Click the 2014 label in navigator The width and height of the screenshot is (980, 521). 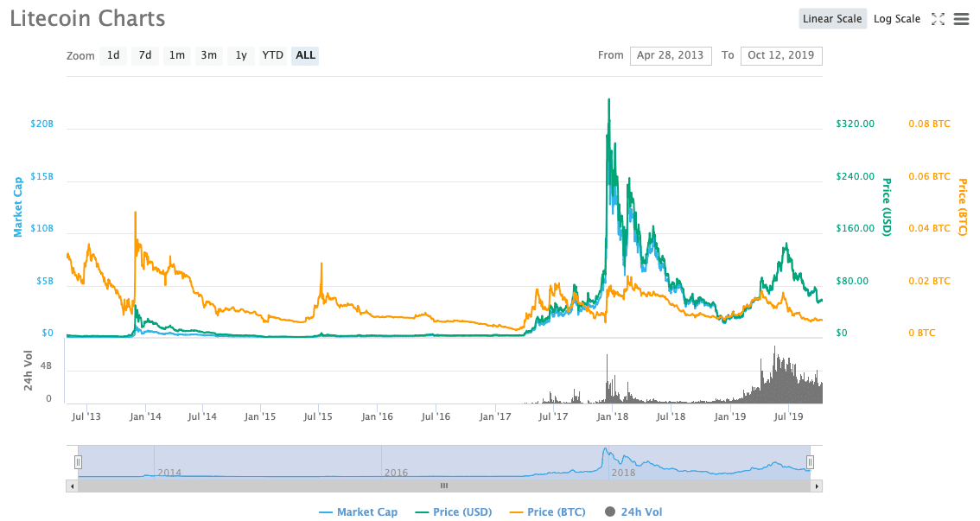[x=169, y=473]
